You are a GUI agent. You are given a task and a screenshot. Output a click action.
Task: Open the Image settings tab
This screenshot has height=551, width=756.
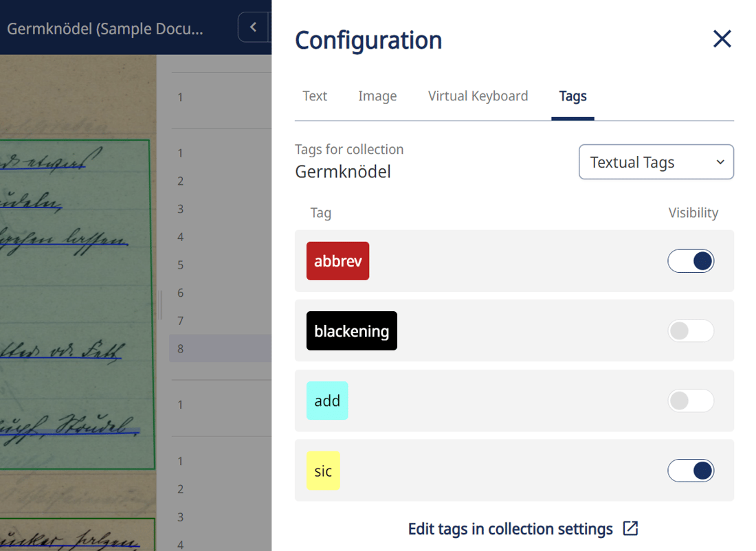tap(377, 96)
